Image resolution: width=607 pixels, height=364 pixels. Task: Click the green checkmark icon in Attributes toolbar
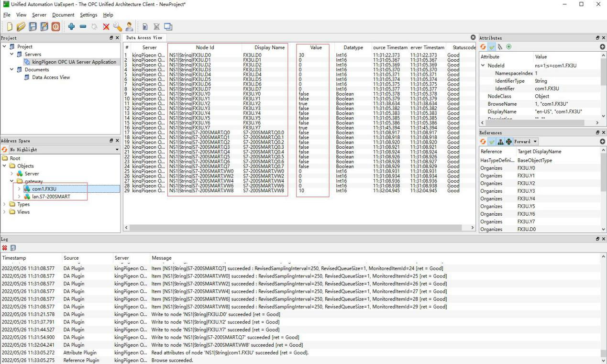pos(492,46)
